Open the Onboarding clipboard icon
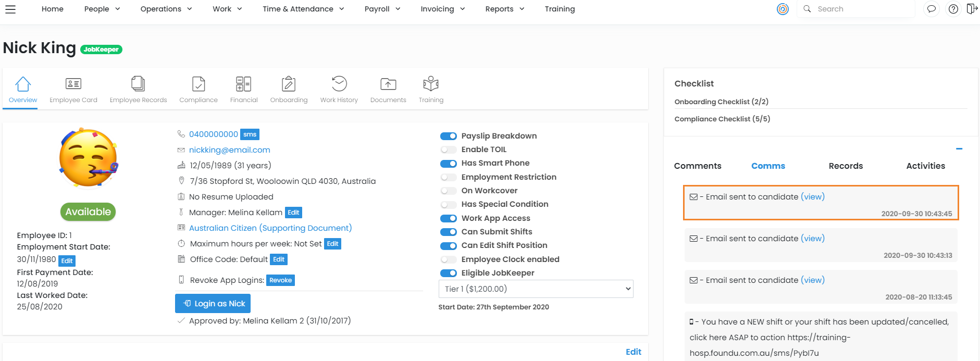 pos(289,84)
